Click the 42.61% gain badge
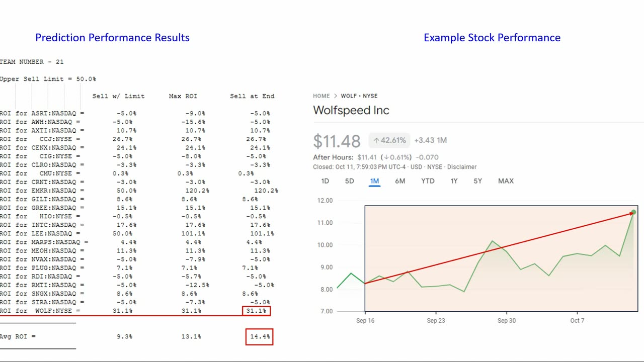Viewport: 644px width, 362px height. click(x=389, y=140)
